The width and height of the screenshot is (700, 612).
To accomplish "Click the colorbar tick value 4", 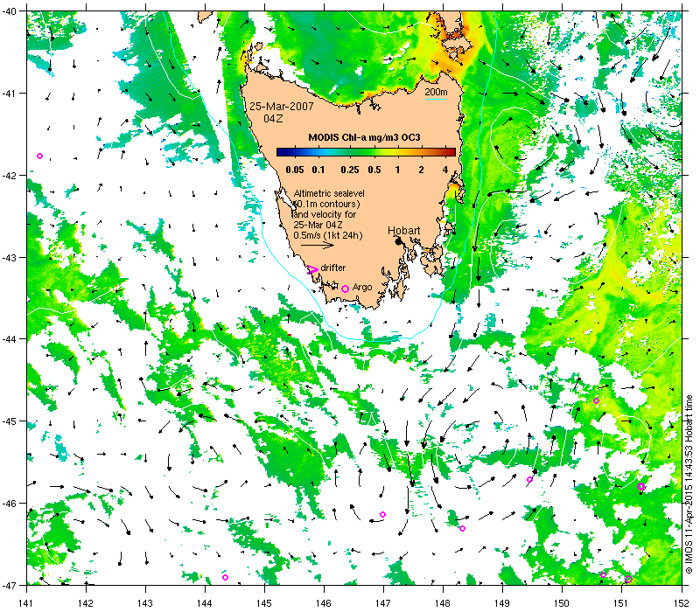I will click(x=445, y=170).
